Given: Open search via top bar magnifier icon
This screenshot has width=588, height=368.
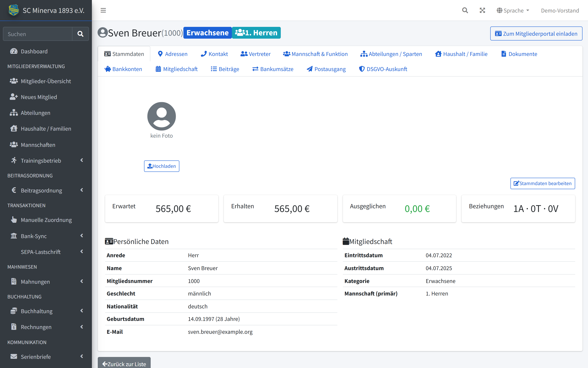Looking at the screenshot, I should tap(465, 10).
